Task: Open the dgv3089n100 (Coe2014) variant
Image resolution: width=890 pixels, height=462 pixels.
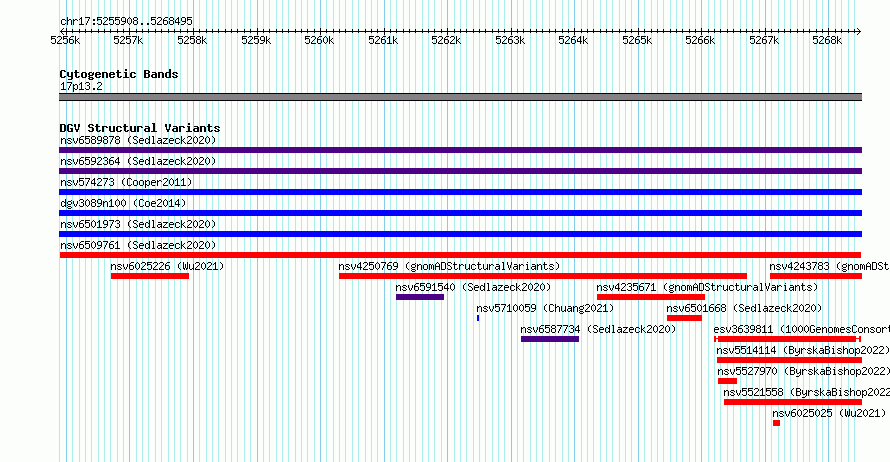Action: 123,203
